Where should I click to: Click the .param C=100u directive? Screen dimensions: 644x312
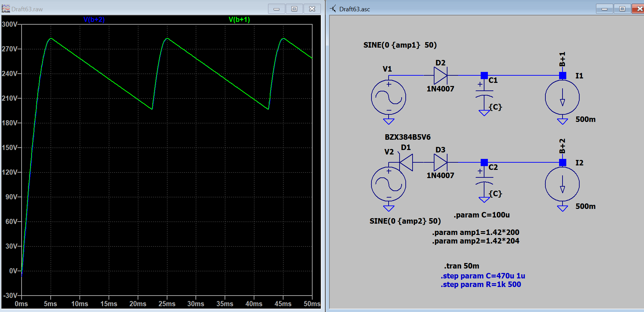[x=481, y=215]
